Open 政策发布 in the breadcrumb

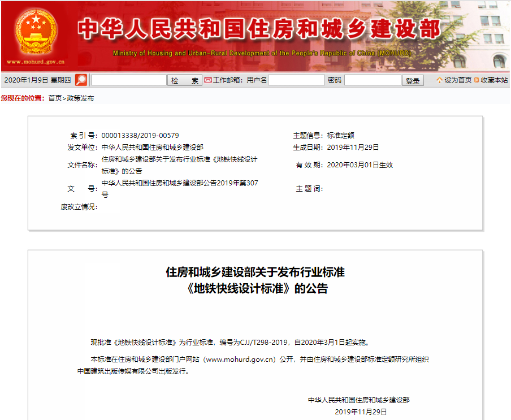[81, 98]
